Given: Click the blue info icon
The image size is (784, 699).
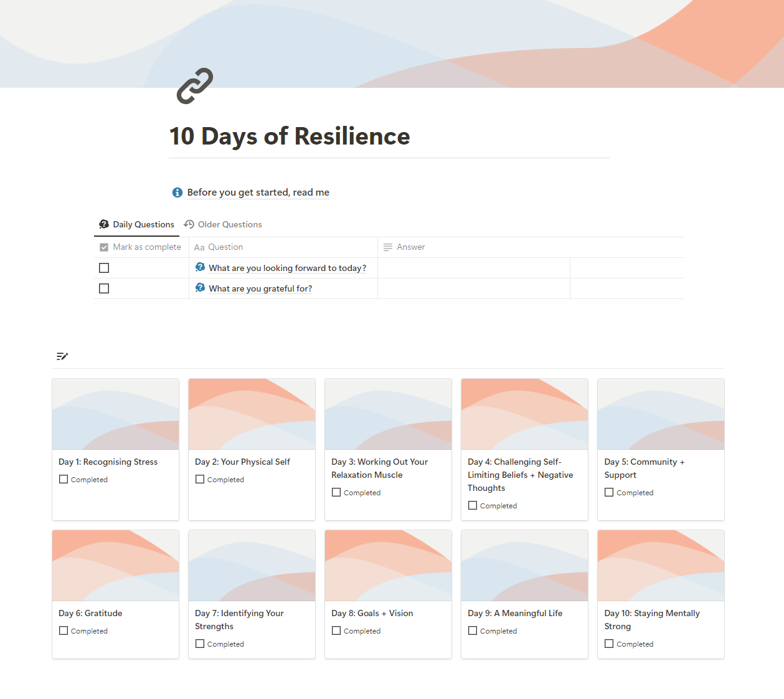Looking at the screenshot, I should (177, 193).
